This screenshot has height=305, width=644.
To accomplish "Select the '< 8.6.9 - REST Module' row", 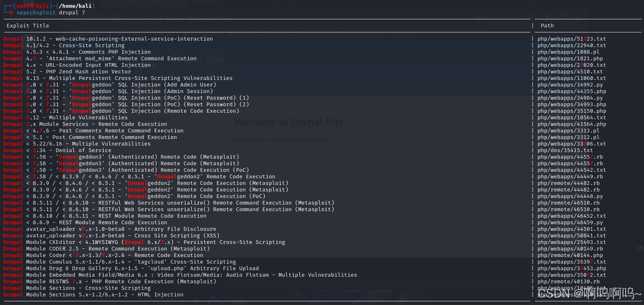I will click(x=85, y=223).
